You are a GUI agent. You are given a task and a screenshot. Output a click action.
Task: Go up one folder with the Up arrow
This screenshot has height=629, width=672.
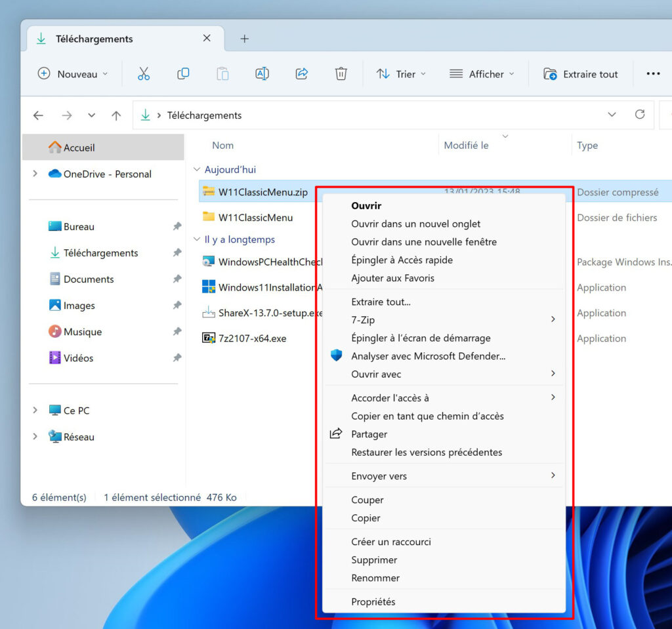click(x=116, y=115)
